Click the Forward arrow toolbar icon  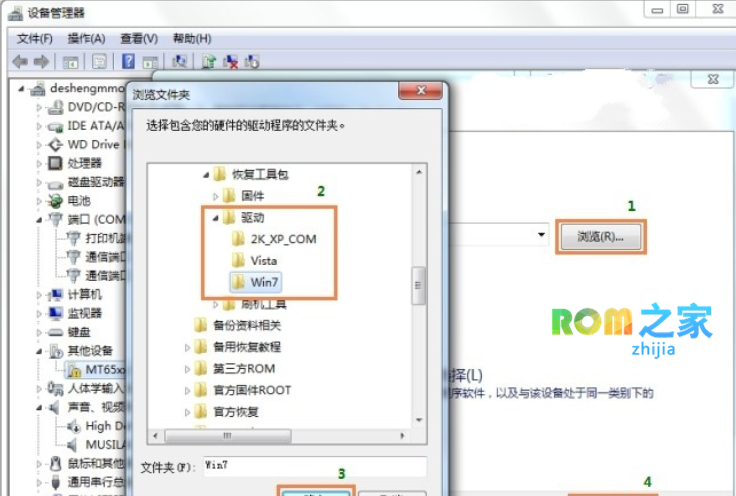[41, 61]
